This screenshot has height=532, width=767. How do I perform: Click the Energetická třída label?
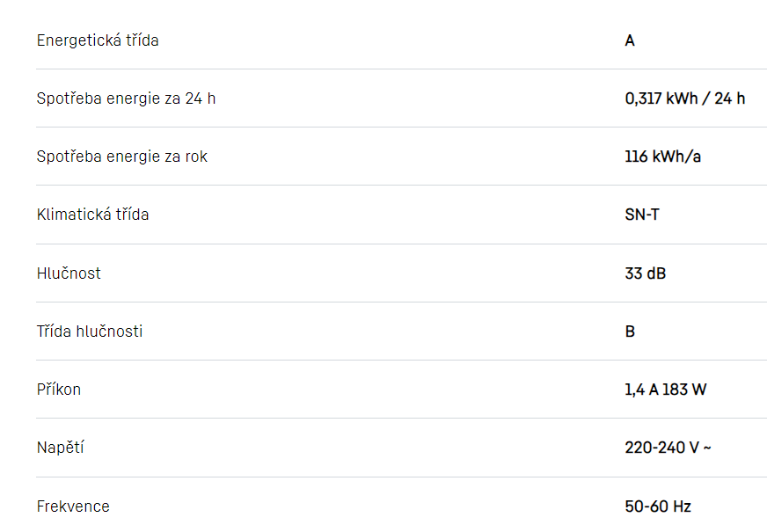(98, 40)
